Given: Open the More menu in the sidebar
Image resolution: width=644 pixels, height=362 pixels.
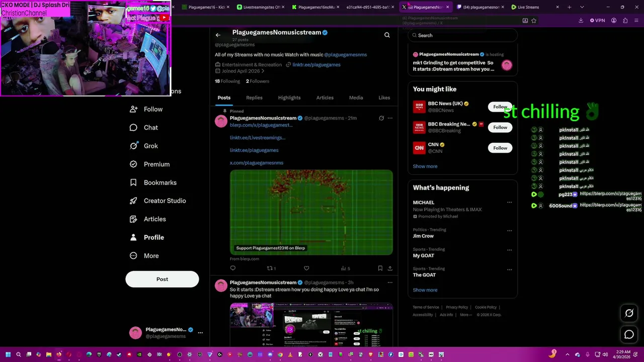Looking at the screenshot, I should [144, 256].
